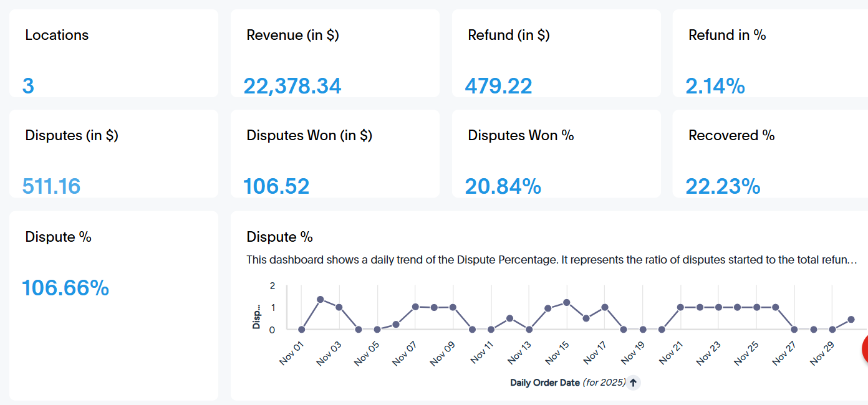
Task: Select the Nov 02 data point peak
Action: (x=321, y=300)
